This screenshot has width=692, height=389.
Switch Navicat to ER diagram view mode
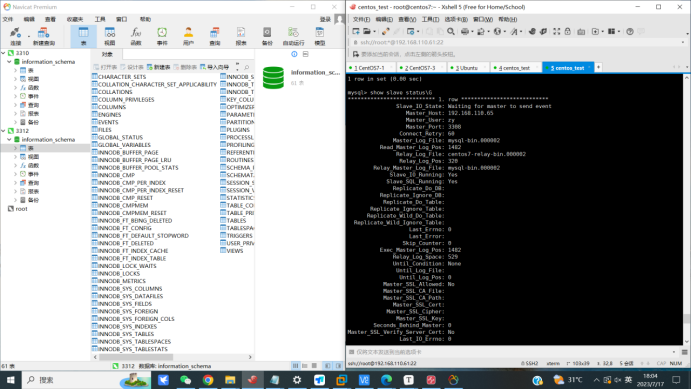point(314,366)
